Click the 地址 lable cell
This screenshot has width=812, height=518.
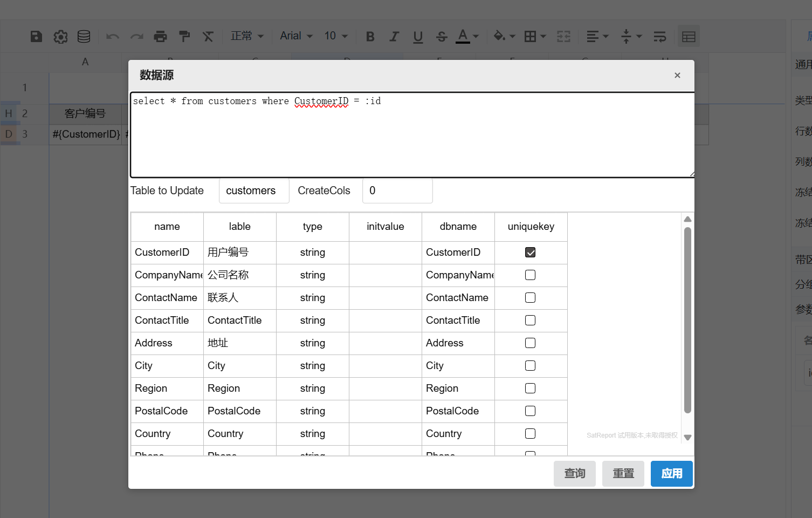pos(240,343)
